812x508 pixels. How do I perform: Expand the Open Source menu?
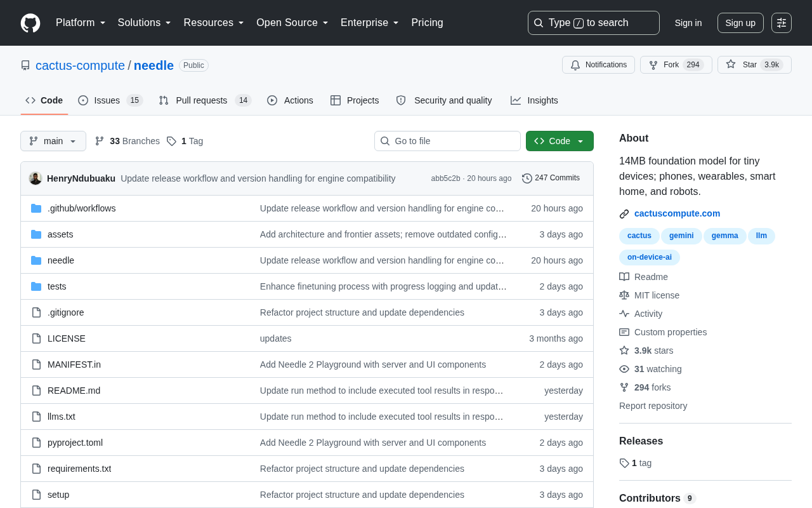pos(292,23)
